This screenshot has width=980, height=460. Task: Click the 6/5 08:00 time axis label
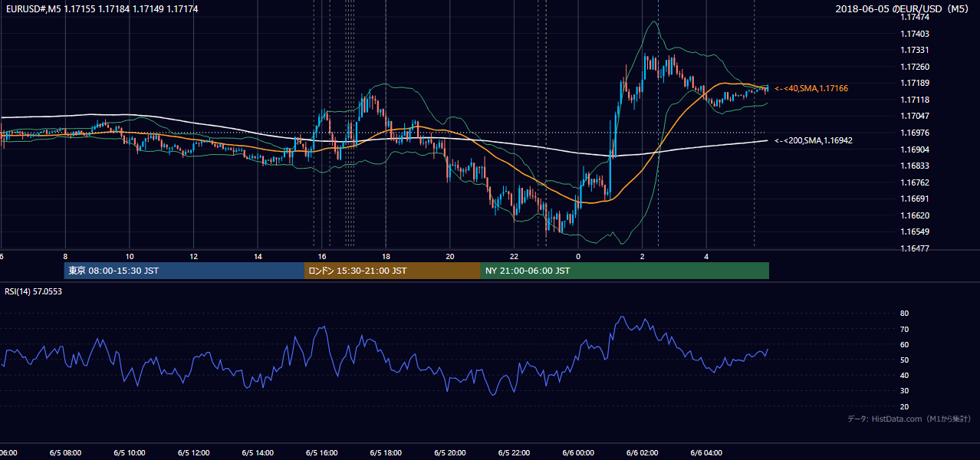click(x=65, y=452)
